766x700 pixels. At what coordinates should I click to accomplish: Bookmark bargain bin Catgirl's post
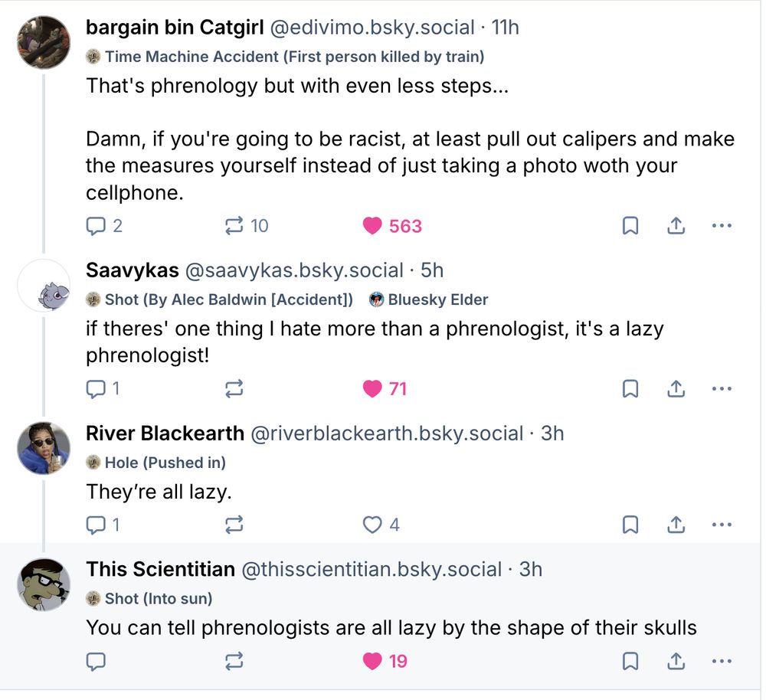(x=630, y=225)
